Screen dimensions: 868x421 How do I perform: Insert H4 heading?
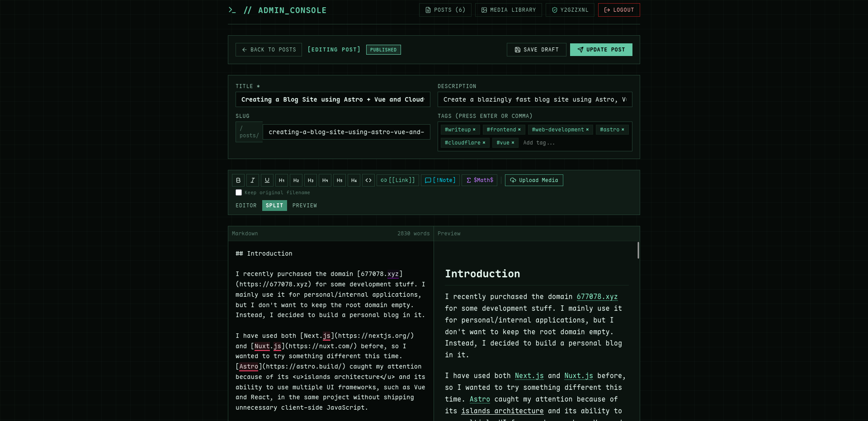[325, 180]
